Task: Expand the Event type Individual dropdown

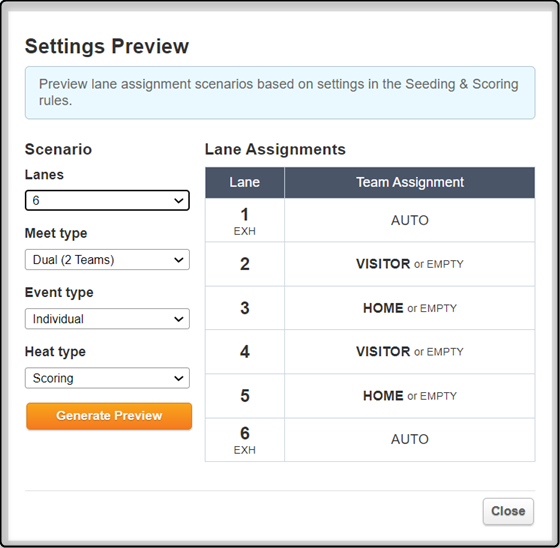Action: (107, 319)
